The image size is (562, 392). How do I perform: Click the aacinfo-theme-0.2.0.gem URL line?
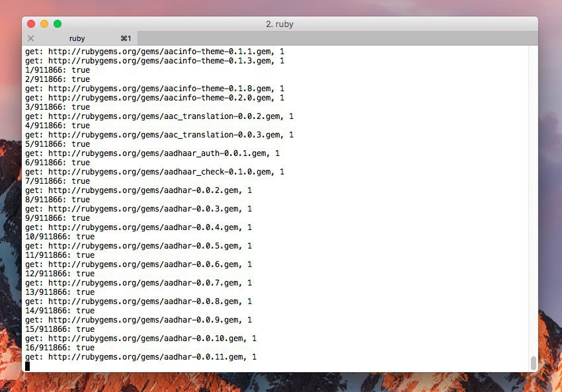pyautogui.click(x=155, y=98)
